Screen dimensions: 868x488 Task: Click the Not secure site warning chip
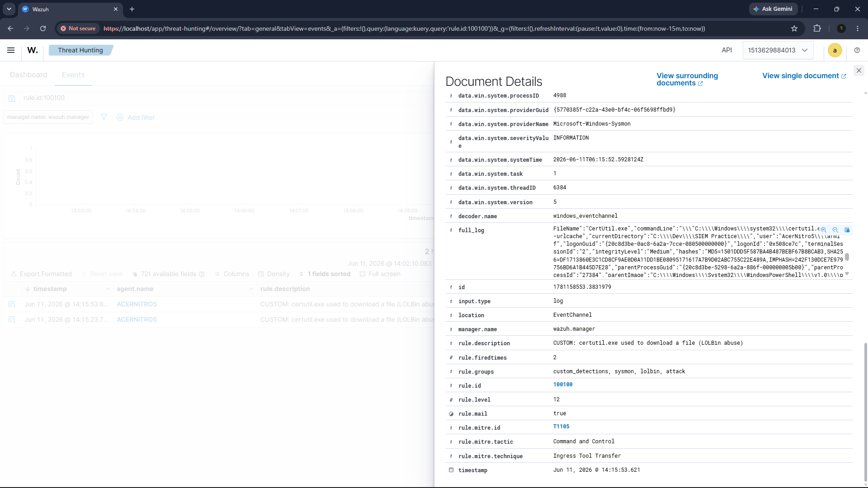click(x=78, y=28)
